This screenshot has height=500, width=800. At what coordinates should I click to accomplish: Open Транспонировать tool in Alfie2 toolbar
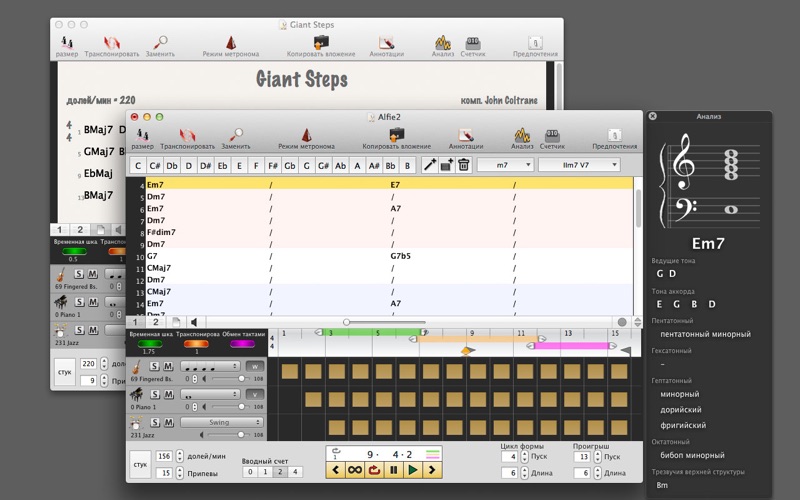click(x=187, y=139)
